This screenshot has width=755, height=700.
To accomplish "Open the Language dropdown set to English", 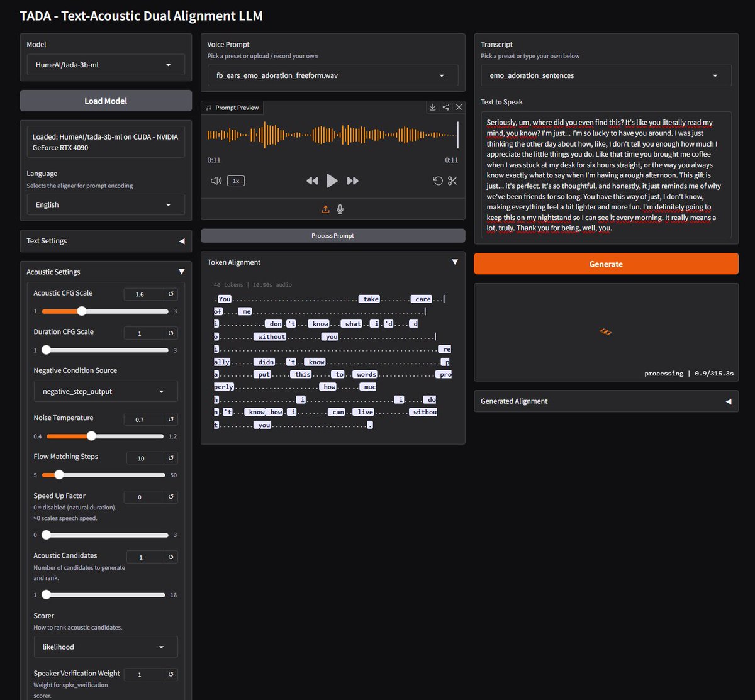I will 106,204.
